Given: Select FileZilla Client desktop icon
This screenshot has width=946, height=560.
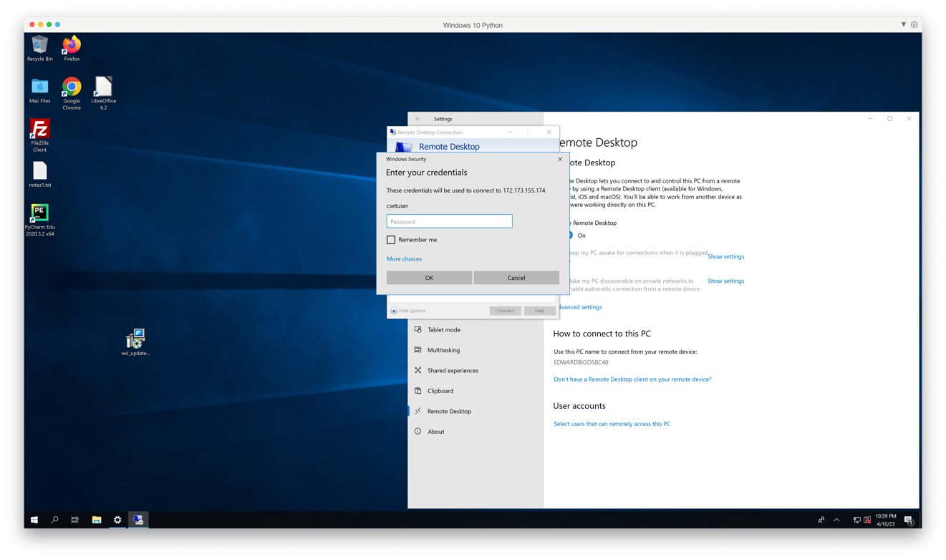Looking at the screenshot, I should (40, 135).
